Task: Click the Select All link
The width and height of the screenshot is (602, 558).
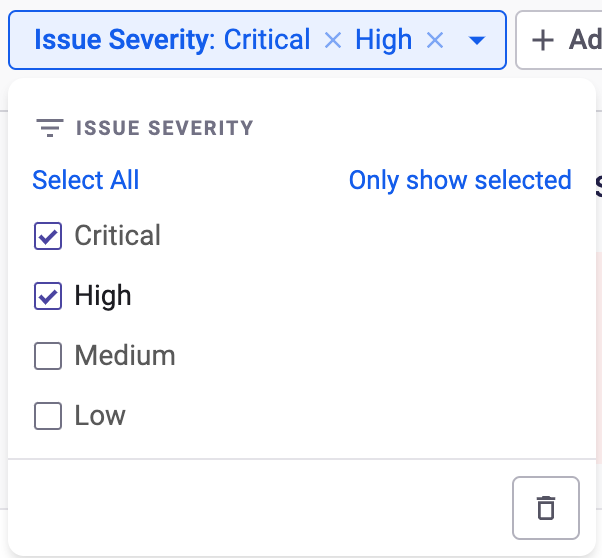Action: tap(86, 180)
